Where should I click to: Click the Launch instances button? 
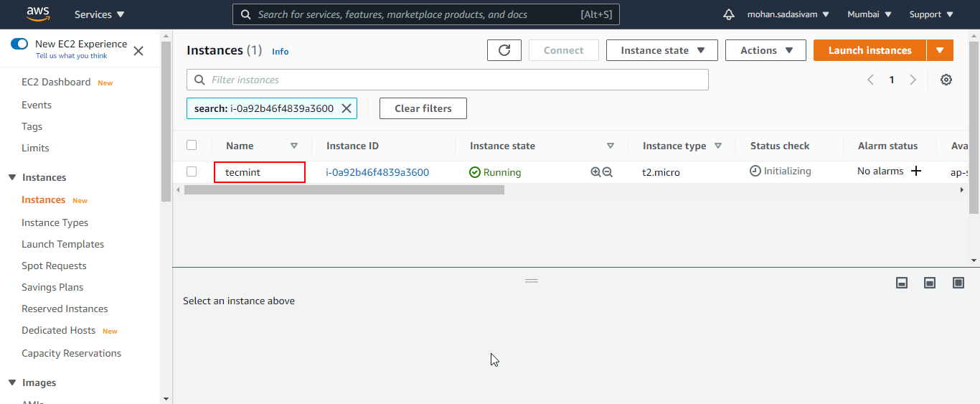870,50
